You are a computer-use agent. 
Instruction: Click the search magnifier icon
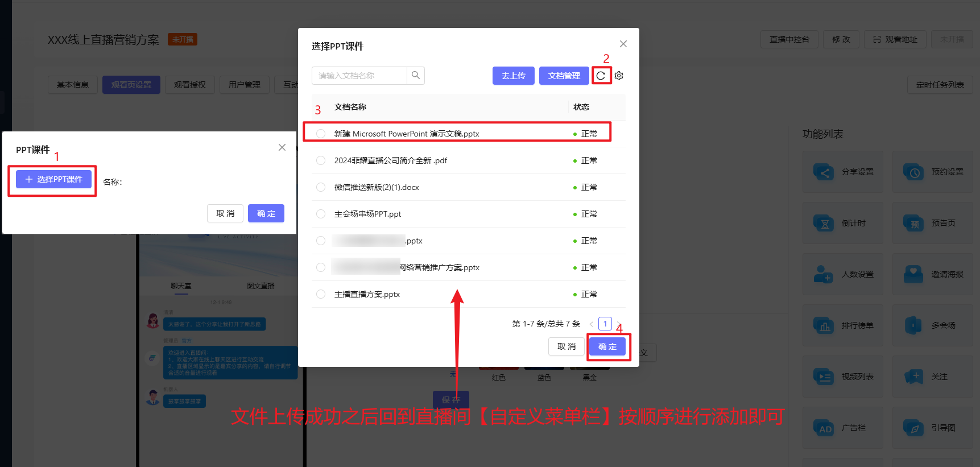point(416,75)
